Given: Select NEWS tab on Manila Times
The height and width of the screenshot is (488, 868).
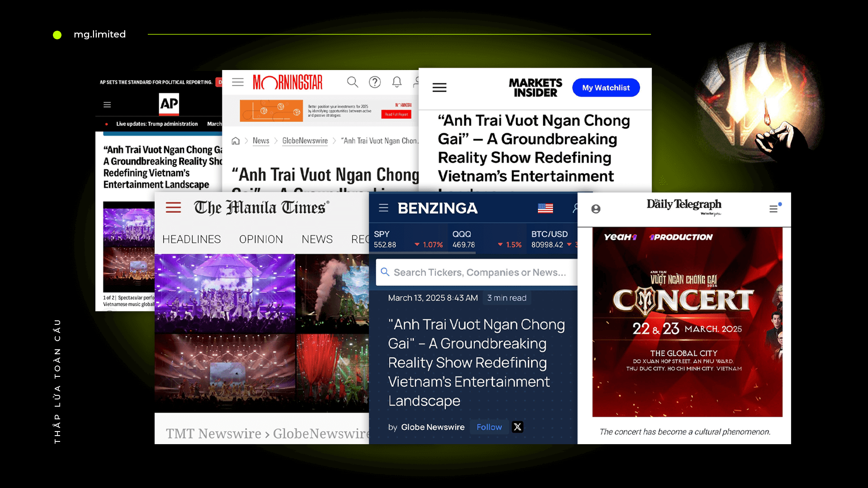Looking at the screenshot, I should coord(317,239).
